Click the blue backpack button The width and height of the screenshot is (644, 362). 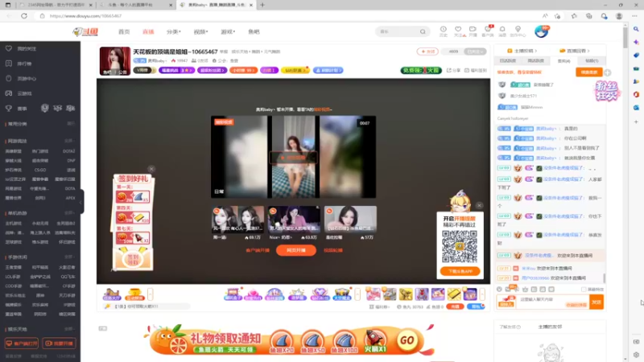(476, 306)
